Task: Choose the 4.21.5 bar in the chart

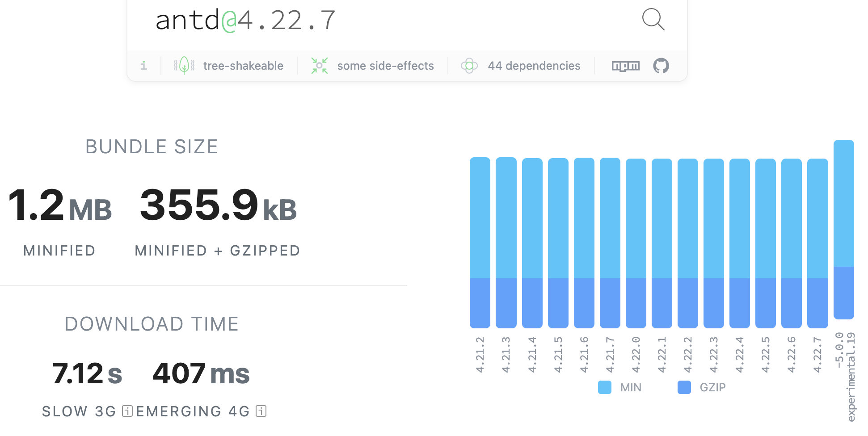Action: pos(558,243)
